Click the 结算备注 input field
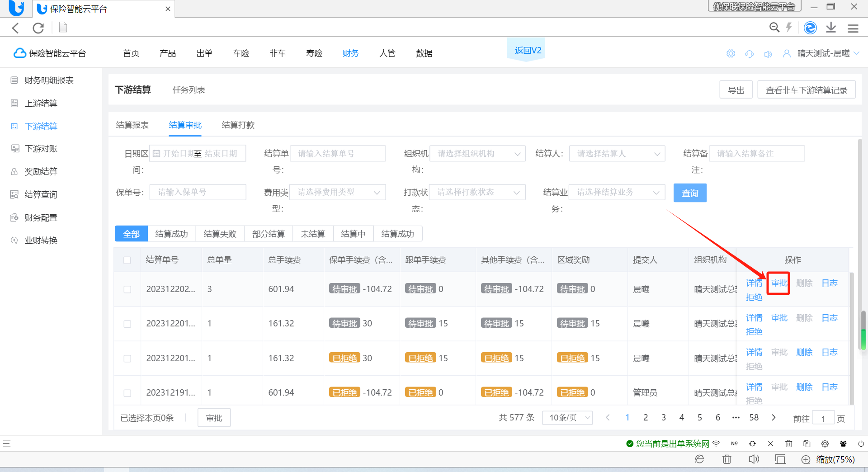 click(757, 154)
